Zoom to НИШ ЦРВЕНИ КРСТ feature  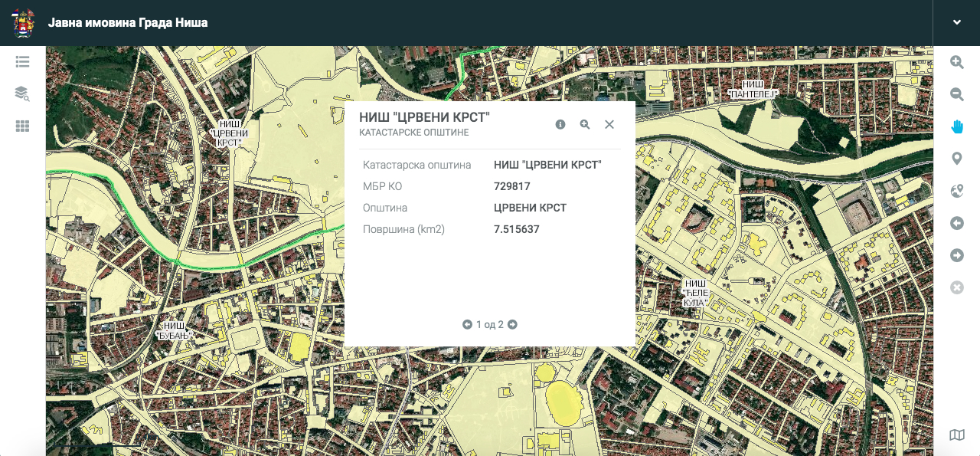pos(584,123)
